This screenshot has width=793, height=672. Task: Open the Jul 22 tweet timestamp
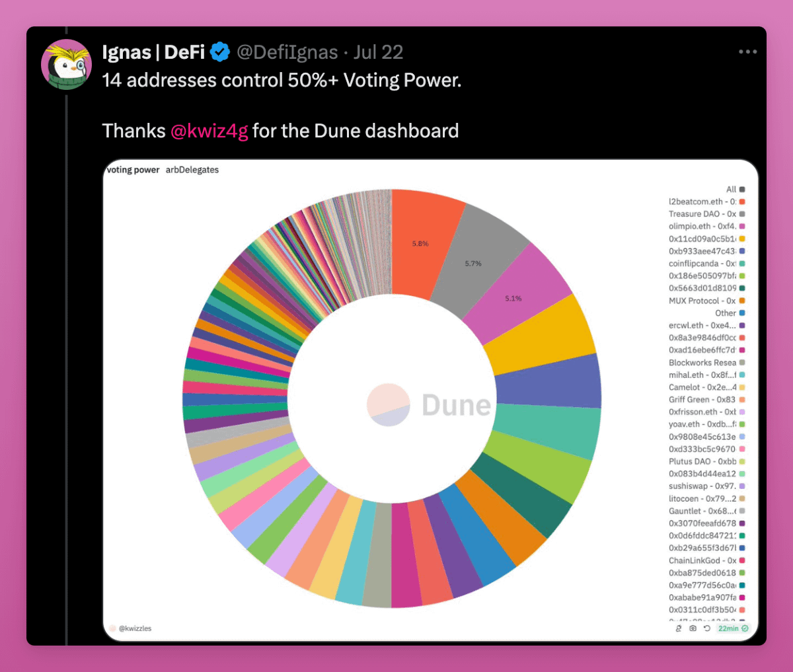(x=379, y=52)
